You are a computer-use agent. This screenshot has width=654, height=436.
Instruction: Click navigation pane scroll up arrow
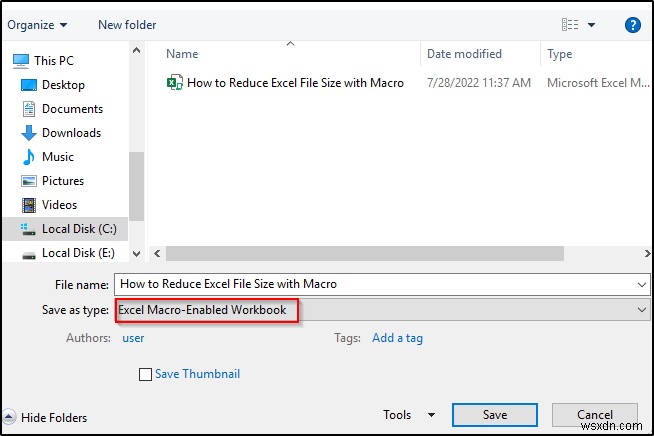pos(136,50)
